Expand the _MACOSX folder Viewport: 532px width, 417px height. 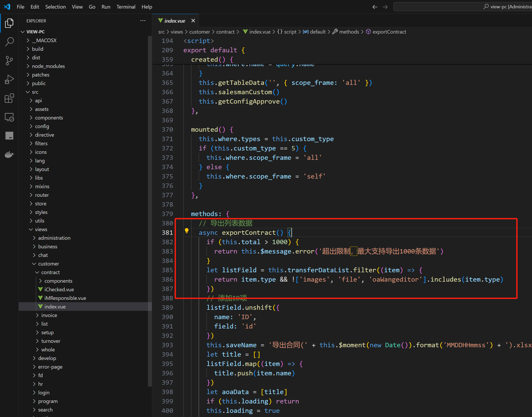[x=85, y=40]
